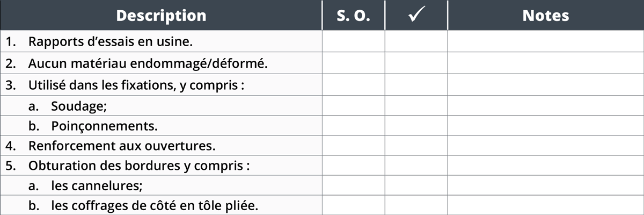This screenshot has width=644, height=215.
Task: Select item 3 Utilisé dans les fixations
Action: click(161, 84)
